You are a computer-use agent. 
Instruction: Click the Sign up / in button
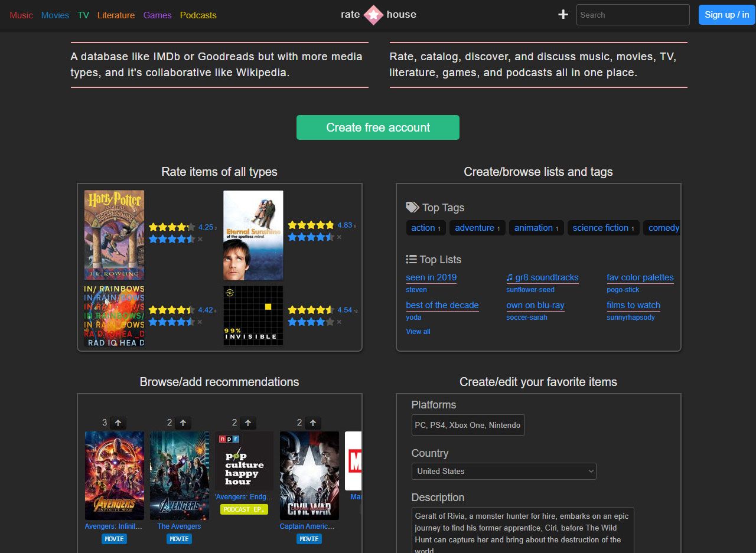[726, 15]
